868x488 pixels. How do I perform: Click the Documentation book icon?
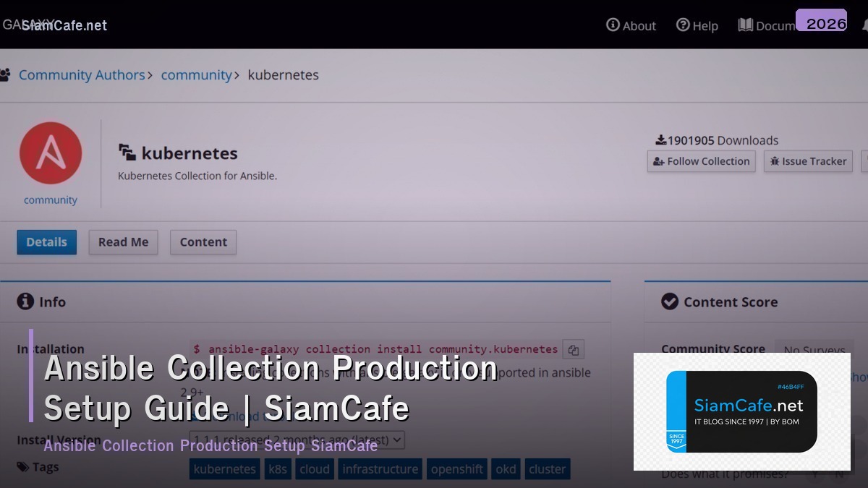744,25
